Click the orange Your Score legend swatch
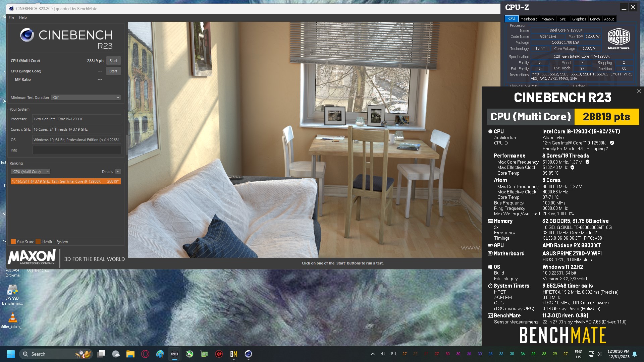This screenshot has height=362, width=644. click(x=13, y=242)
